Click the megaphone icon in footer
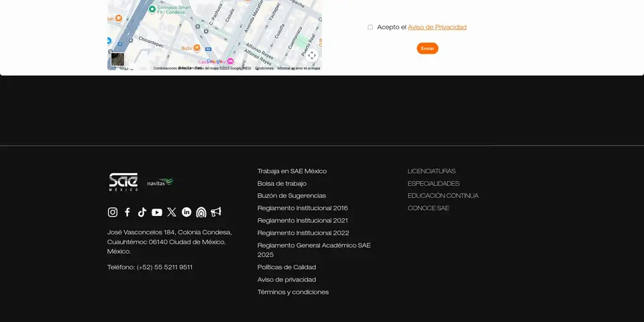 tap(216, 212)
